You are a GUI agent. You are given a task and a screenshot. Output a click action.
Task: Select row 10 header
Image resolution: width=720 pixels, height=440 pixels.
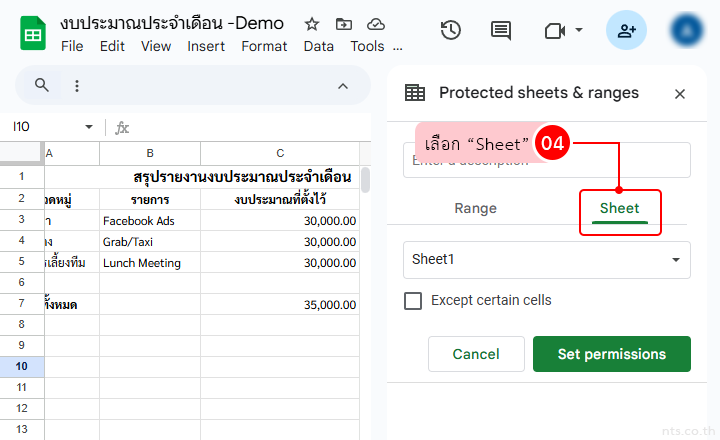click(22, 366)
